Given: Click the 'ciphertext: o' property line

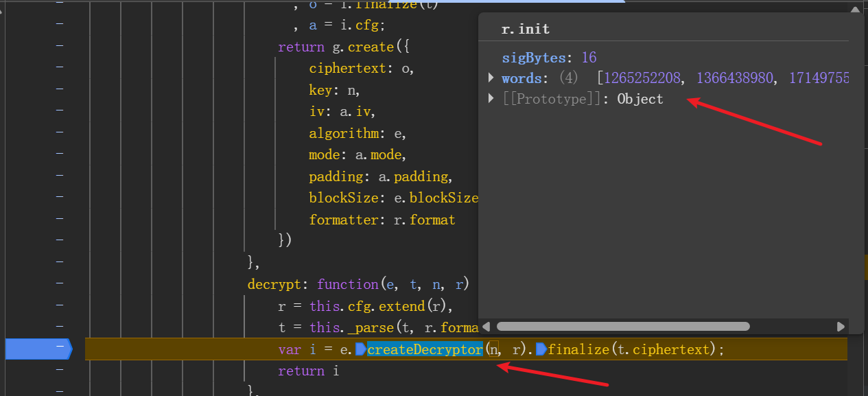Looking at the screenshot, I should 361,68.
